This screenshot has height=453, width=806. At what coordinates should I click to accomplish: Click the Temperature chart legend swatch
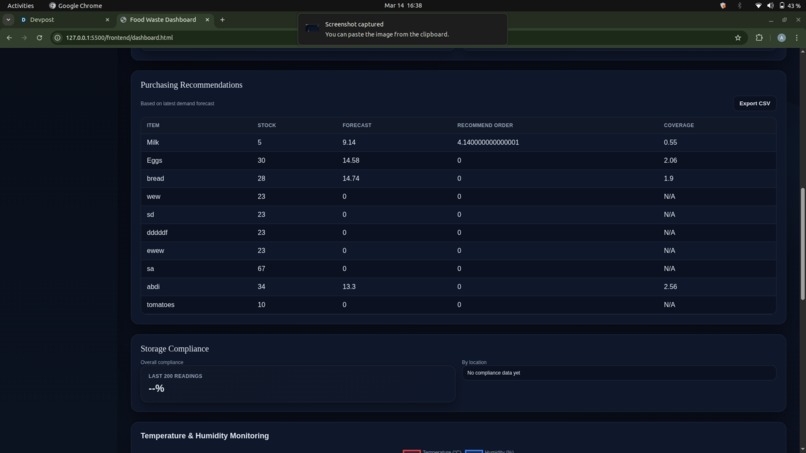coord(411,451)
